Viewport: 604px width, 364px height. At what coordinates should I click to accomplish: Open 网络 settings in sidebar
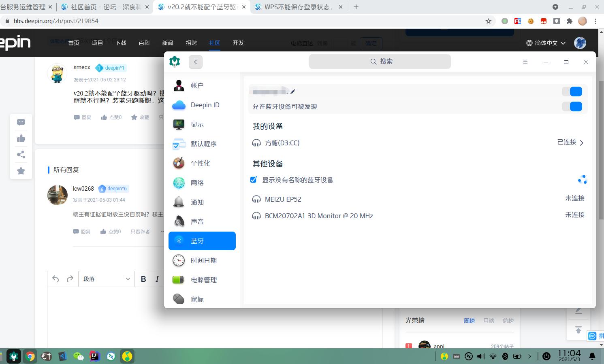coord(202,183)
